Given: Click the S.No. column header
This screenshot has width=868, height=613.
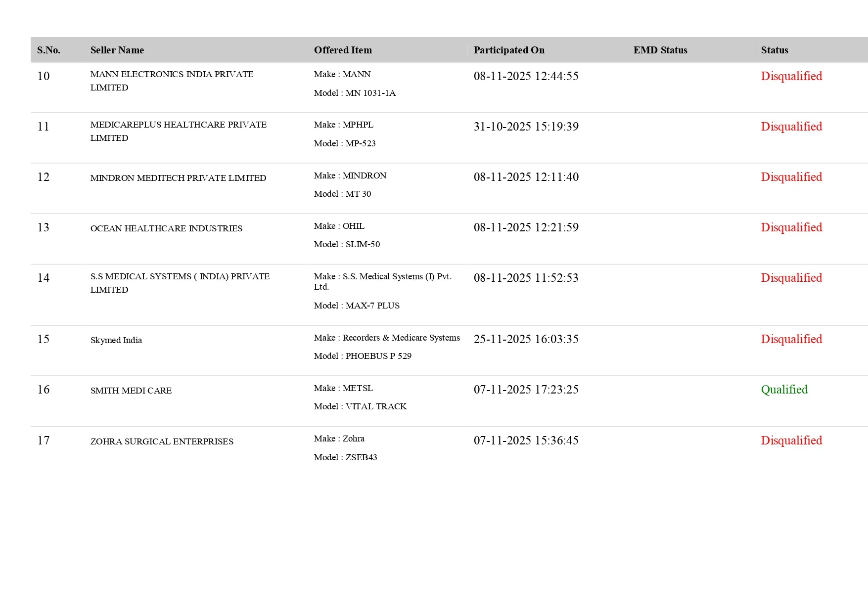Looking at the screenshot, I should pos(48,50).
